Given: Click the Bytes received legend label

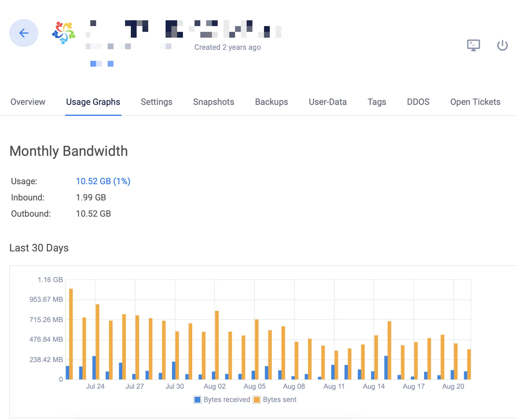Looking at the screenshot, I should point(227,400).
